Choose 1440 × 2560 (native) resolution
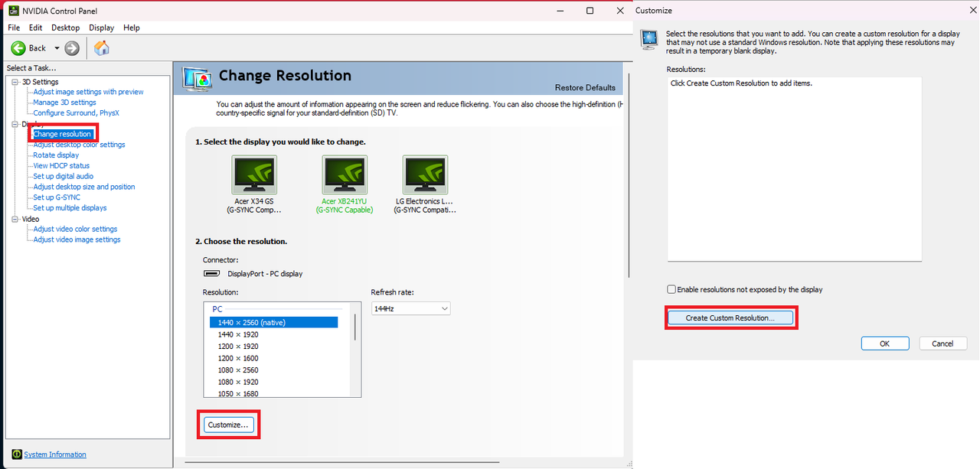Image resolution: width=980 pixels, height=469 pixels. tap(273, 323)
